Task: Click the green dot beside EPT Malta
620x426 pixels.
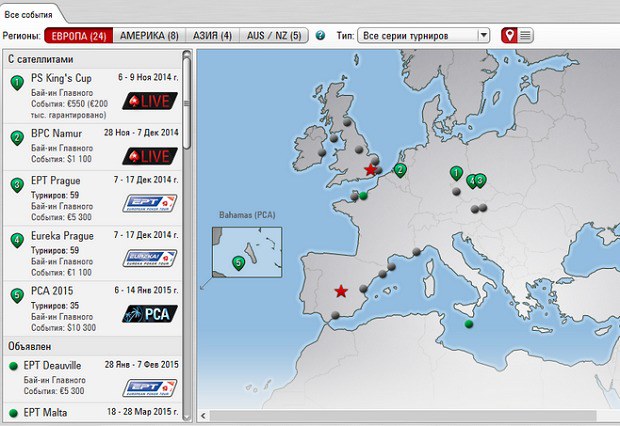Action: [x=13, y=413]
